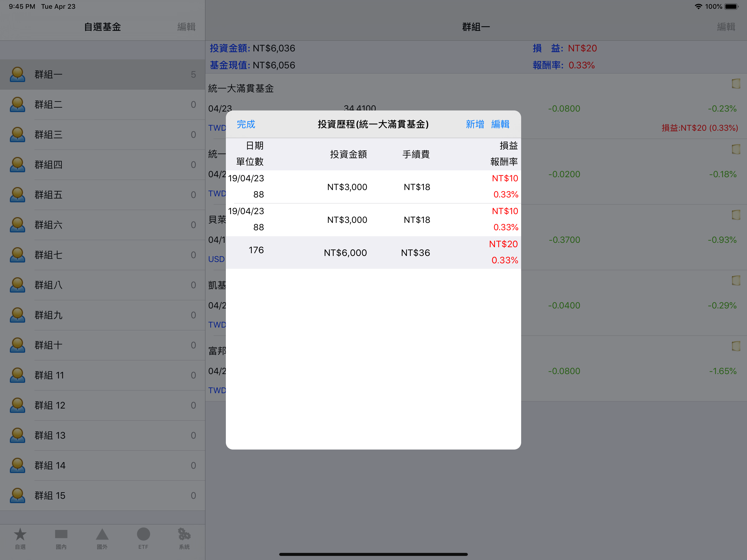The width and height of the screenshot is (747, 560).
Task: Tap the -0.3700 price change value
Action: [x=564, y=240]
